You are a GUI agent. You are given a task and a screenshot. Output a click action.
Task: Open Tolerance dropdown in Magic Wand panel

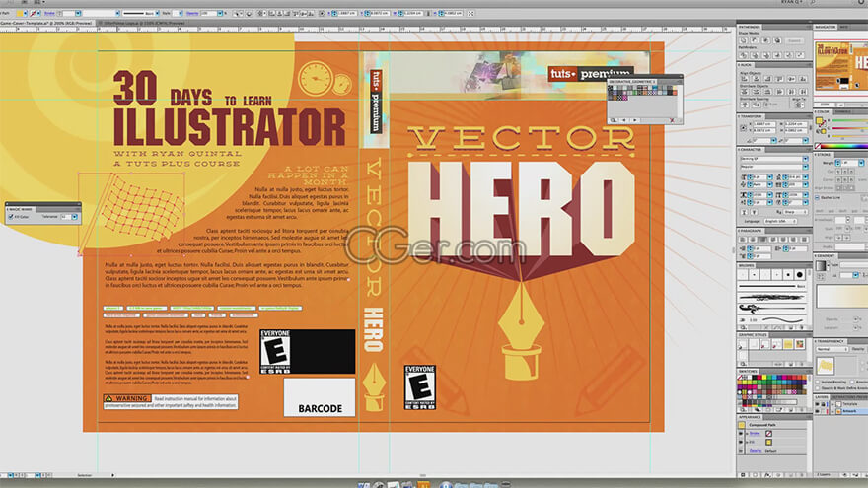[74, 217]
